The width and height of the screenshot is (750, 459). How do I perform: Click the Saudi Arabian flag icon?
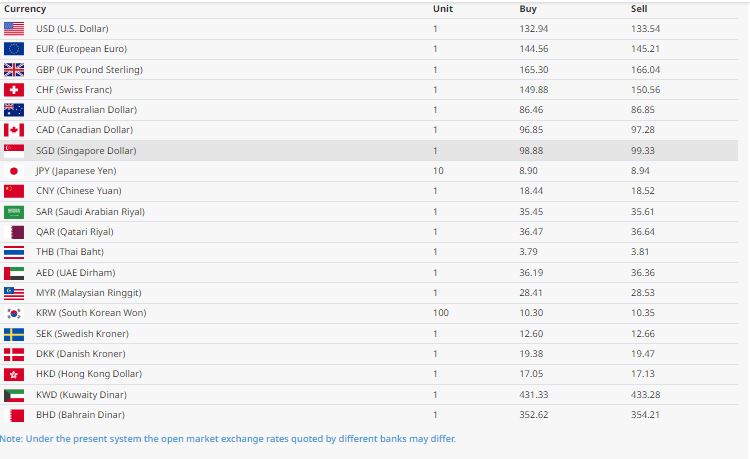tap(14, 212)
